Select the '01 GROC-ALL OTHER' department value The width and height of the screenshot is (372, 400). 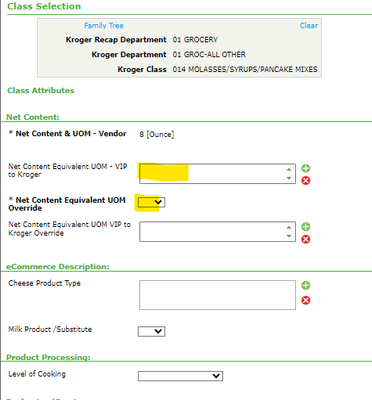tap(209, 54)
